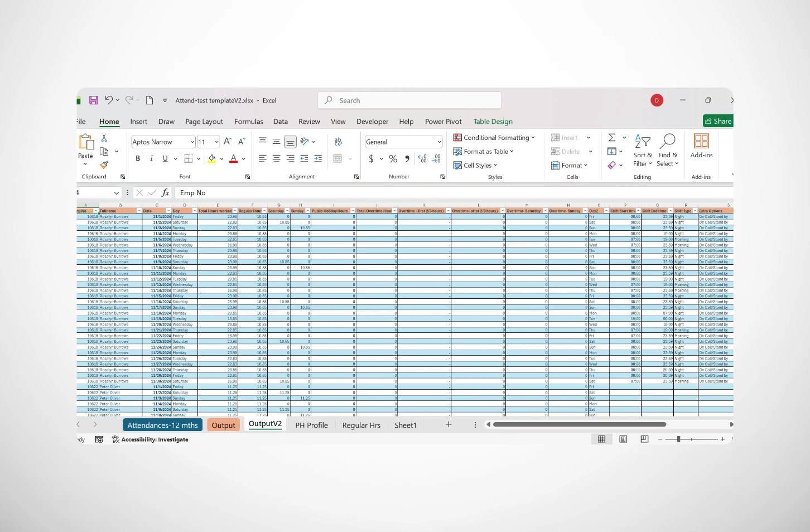
Task: Open the Font name dropdown
Action: (162, 142)
